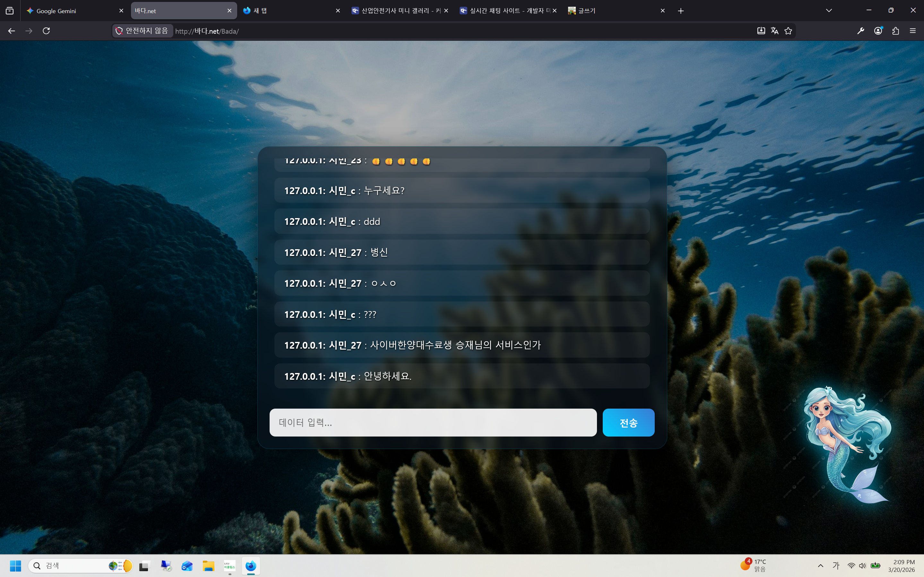The image size is (924, 577).
Task: Open the browser hamburger menu
Action: [912, 31]
